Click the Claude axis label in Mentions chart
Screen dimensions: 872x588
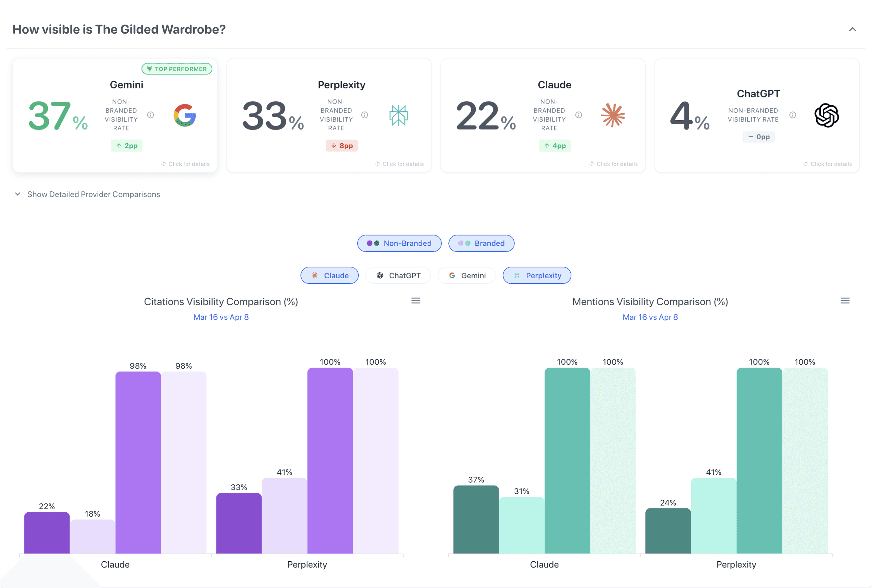pos(544,565)
